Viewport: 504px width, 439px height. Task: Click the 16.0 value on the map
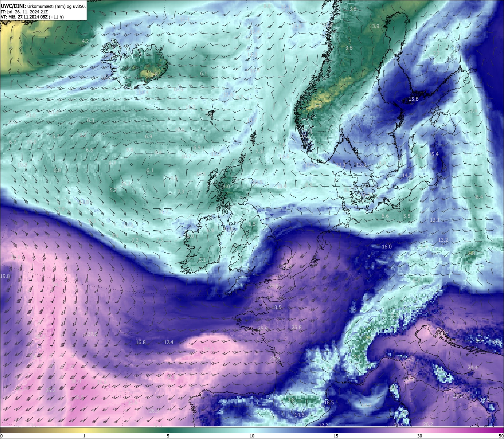tap(387, 246)
